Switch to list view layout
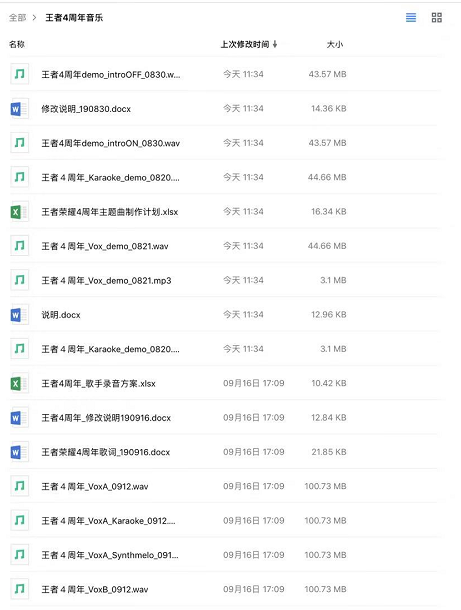 click(411, 18)
